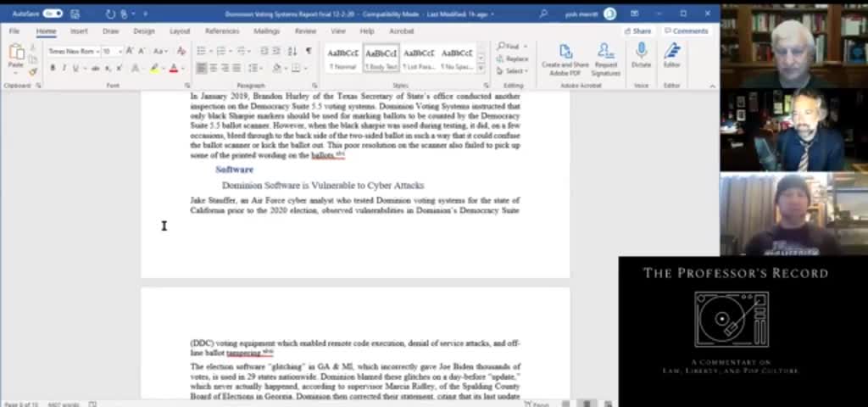This screenshot has width=868, height=407.
Task: Click Decrease Font Size icon
Action: (x=142, y=51)
